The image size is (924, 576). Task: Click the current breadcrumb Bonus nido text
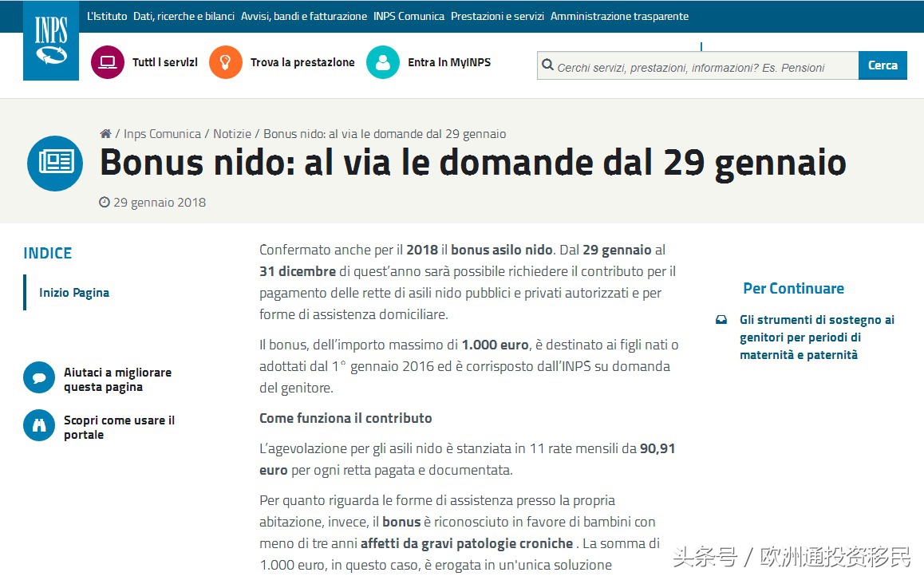click(x=385, y=134)
